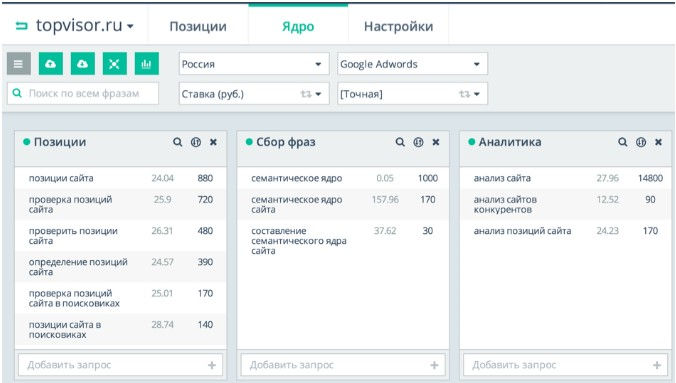Select the phrase семантическое ядро
Image resolution: width=676 pixels, height=383 pixels.
(x=297, y=178)
